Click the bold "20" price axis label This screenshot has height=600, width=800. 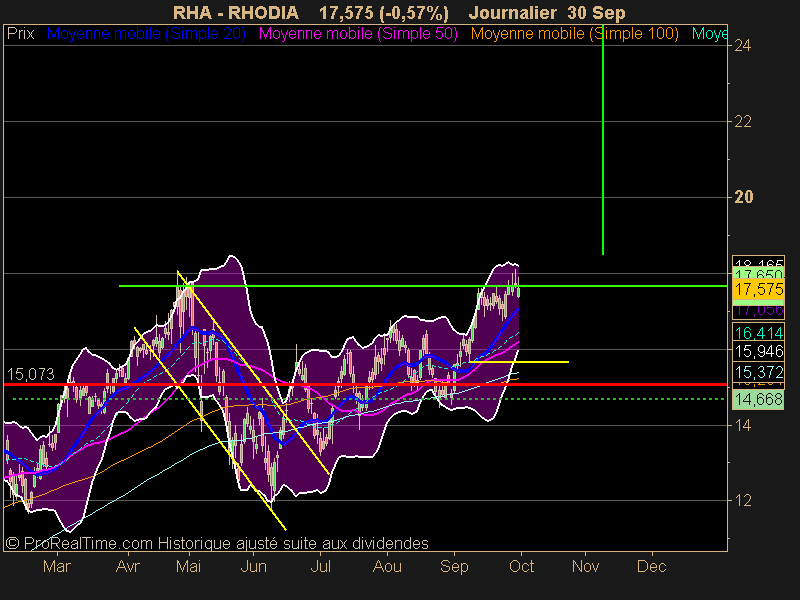pyautogui.click(x=743, y=197)
